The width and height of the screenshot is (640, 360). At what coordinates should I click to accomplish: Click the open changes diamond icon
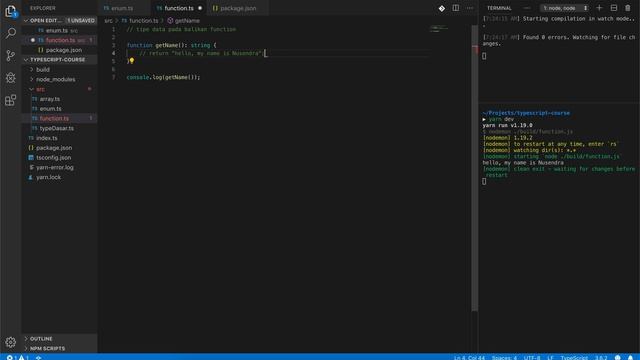click(442, 8)
